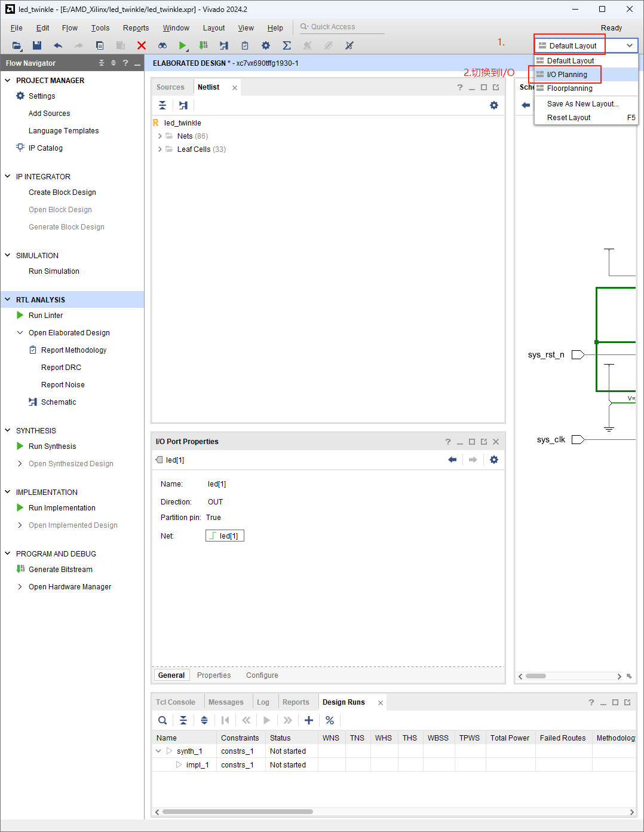This screenshot has height=832, width=644.
Task: Go back in I/O Port Properties
Action: tap(452, 460)
